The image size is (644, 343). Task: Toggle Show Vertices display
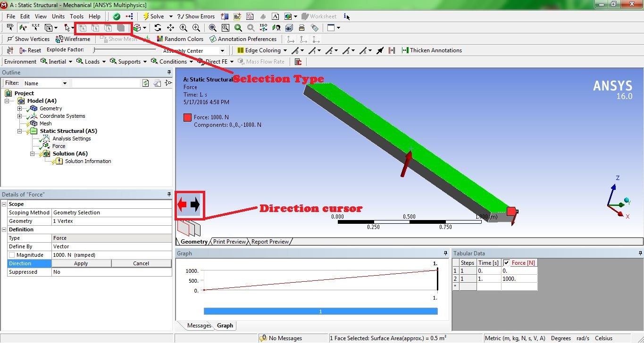[x=28, y=39]
